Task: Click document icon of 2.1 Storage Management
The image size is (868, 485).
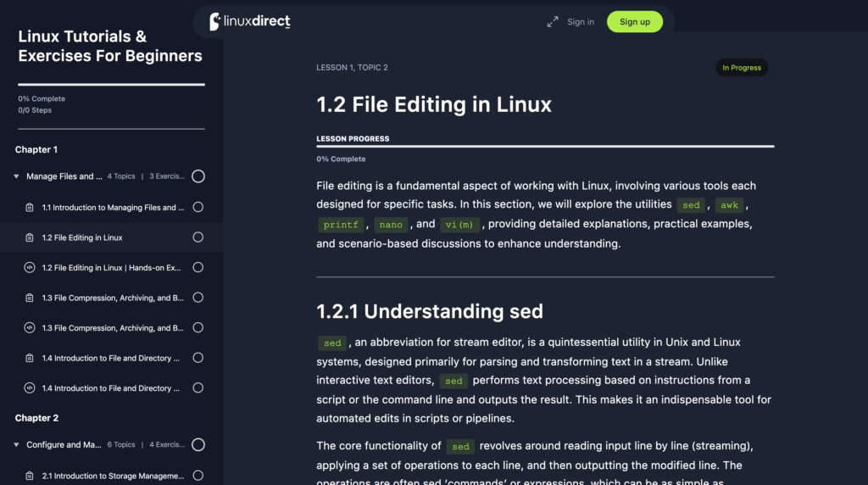Action: coord(30,476)
